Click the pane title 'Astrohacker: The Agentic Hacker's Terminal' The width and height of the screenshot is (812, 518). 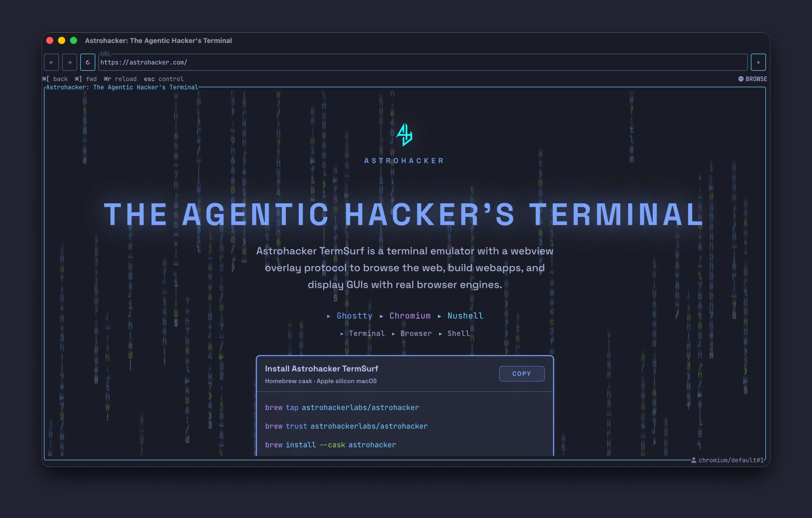(x=122, y=87)
